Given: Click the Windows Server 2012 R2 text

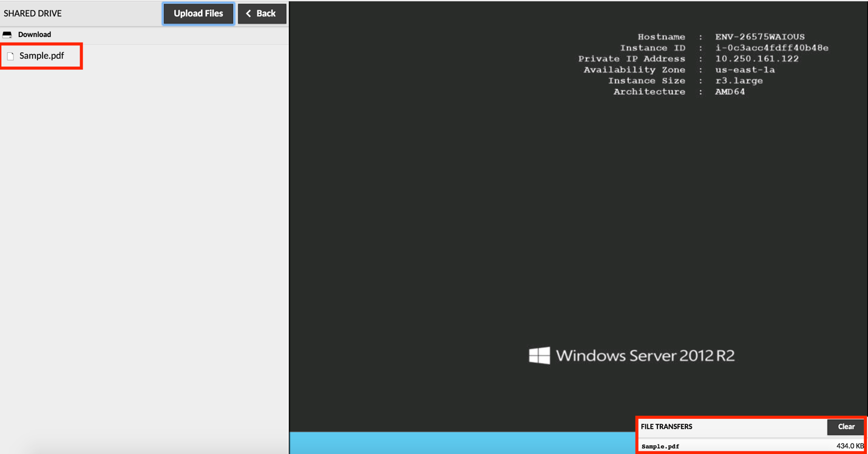Looking at the screenshot, I should [645, 356].
